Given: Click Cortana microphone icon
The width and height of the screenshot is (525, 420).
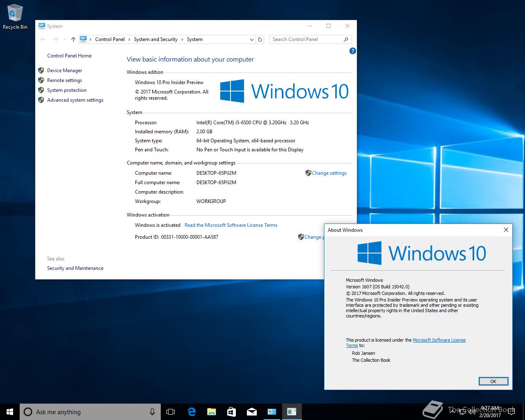Looking at the screenshot, I should tap(152, 412).
